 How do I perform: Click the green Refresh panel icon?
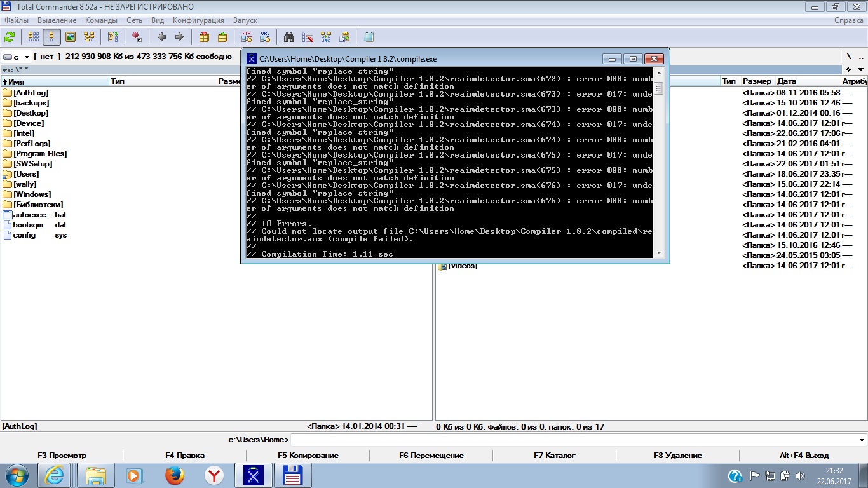pos(10,37)
